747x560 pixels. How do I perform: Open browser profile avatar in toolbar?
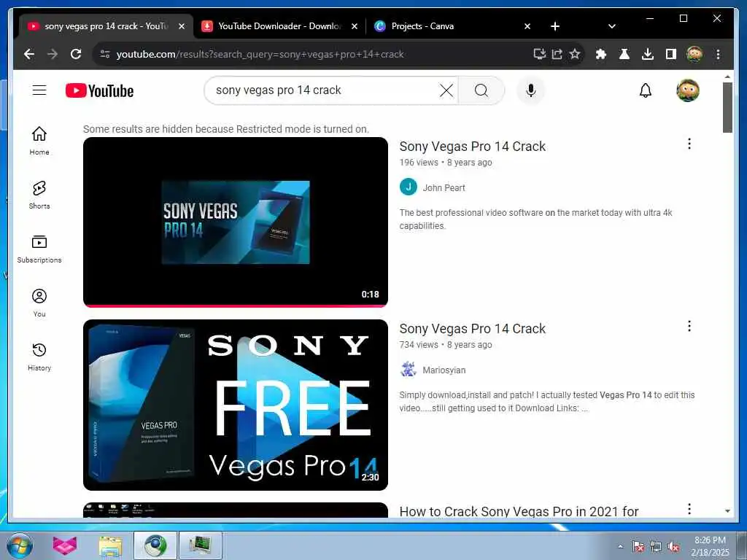(694, 54)
